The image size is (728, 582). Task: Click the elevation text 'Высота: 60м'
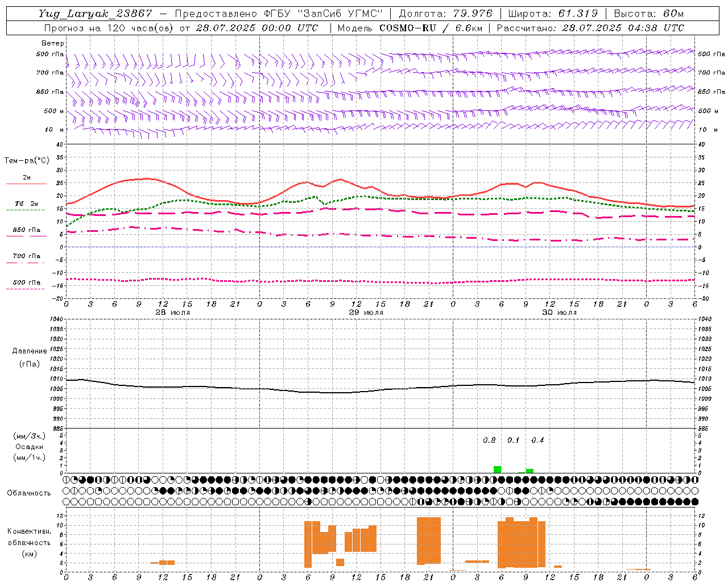click(648, 14)
